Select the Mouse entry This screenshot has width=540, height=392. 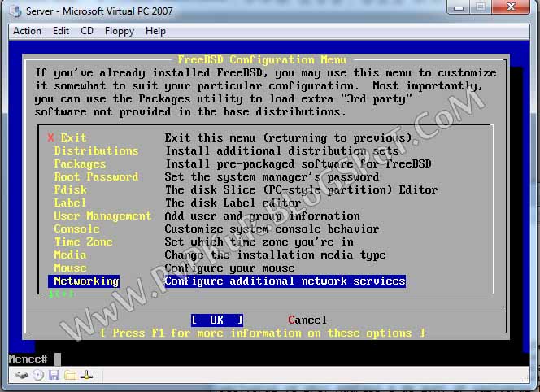pos(70,268)
